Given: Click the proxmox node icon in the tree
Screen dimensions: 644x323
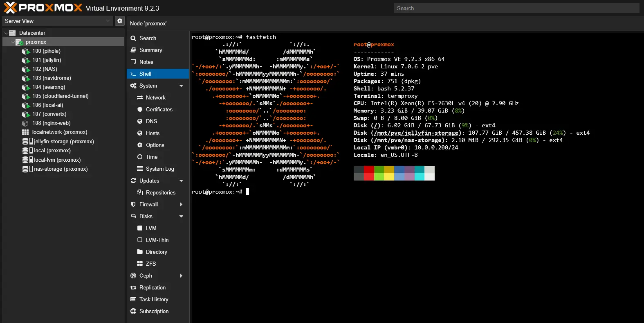Looking at the screenshot, I should (x=19, y=42).
